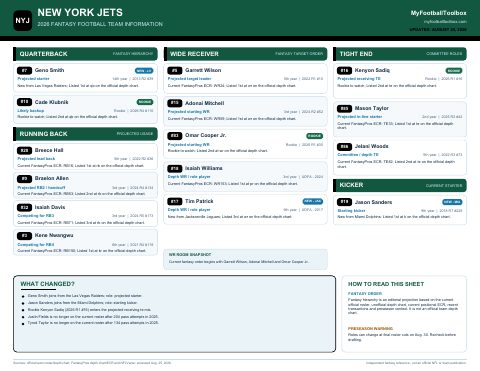Click the NYJ team logo badge
This screenshot has width=480, height=371.
click(23, 20)
